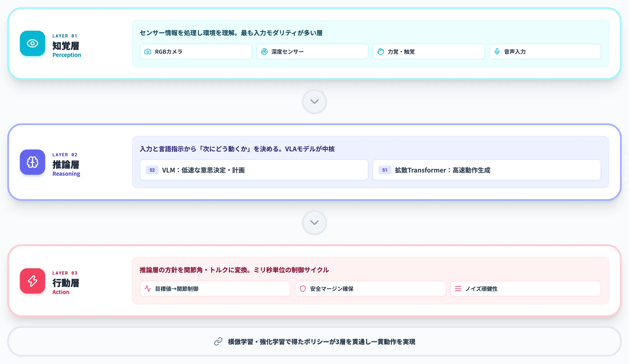Click the 知覚層 heading
This screenshot has width=629, height=364.
66,46
